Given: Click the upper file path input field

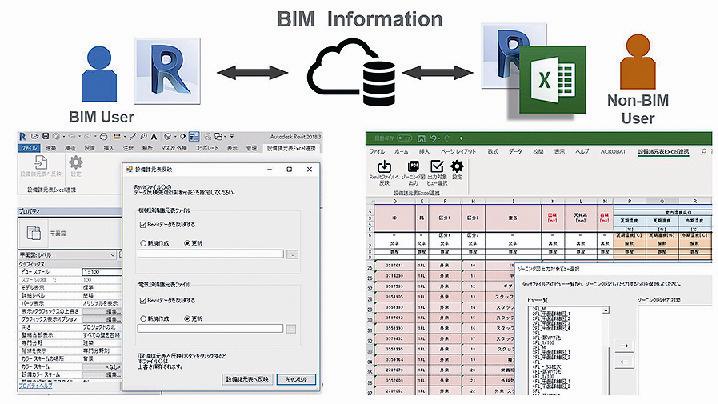Looking at the screenshot, I should click(210, 254).
